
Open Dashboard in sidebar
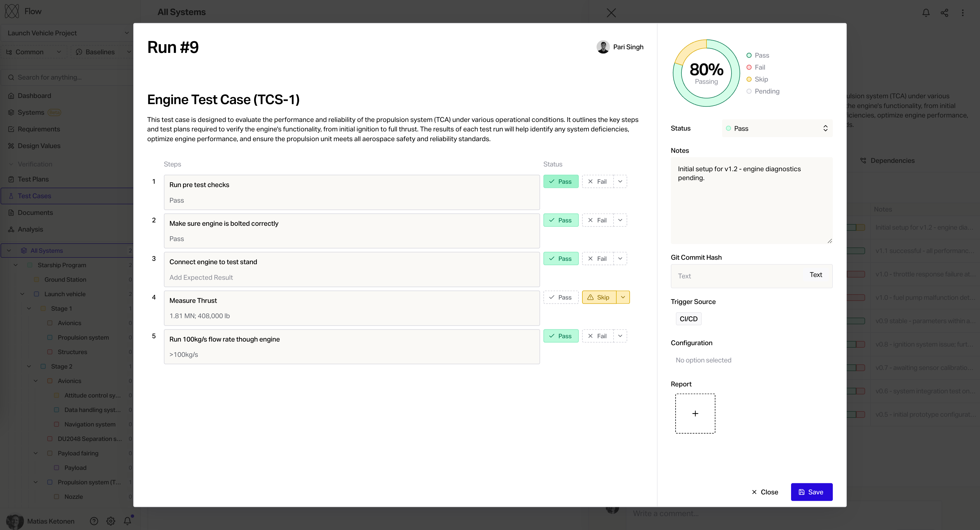[34, 95]
